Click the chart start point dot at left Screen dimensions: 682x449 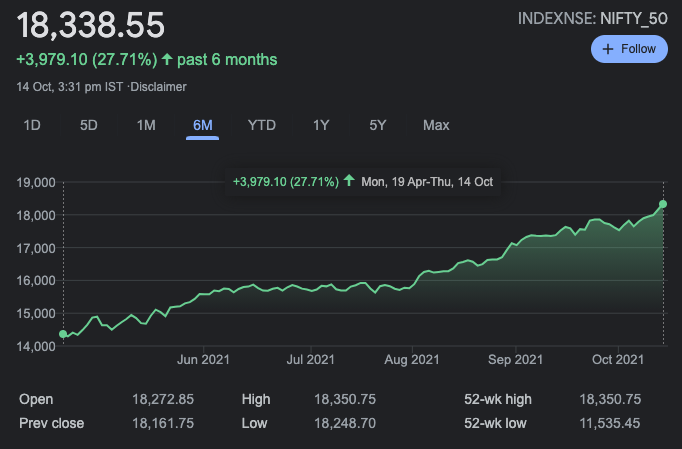click(63, 334)
